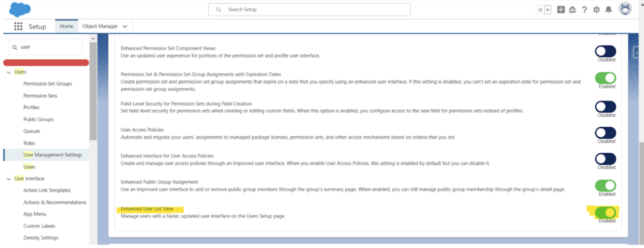The height and width of the screenshot is (248, 644).
Task: Open Permission Sets in the sidebar
Action: [x=40, y=95]
